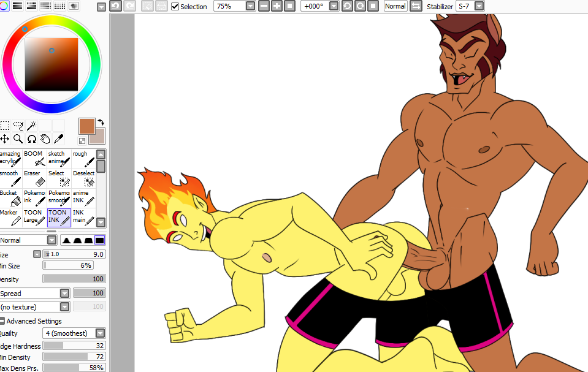Toggle the Selection checkbox
Viewport: 588px width, 372px height.
click(175, 6)
